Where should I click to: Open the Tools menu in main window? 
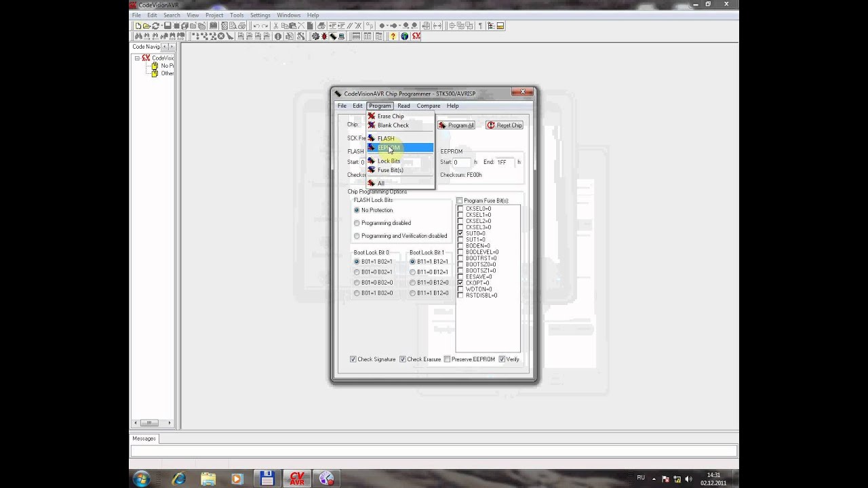tap(237, 15)
